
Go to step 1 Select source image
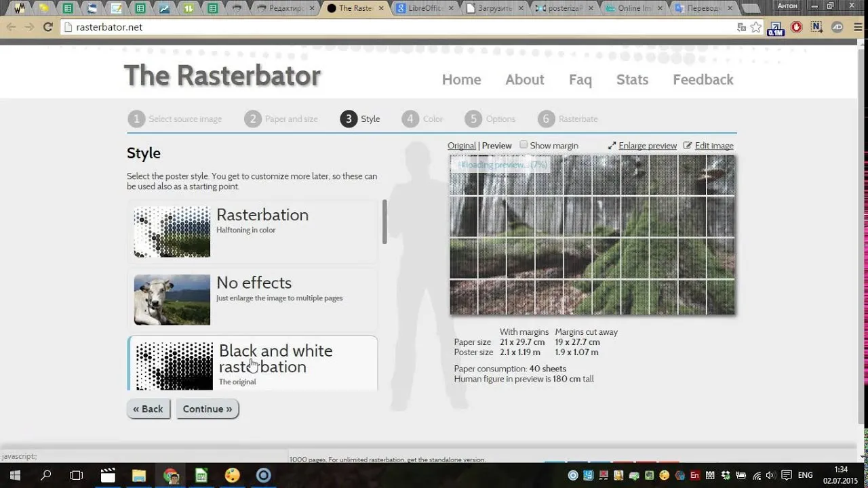click(x=175, y=119)
